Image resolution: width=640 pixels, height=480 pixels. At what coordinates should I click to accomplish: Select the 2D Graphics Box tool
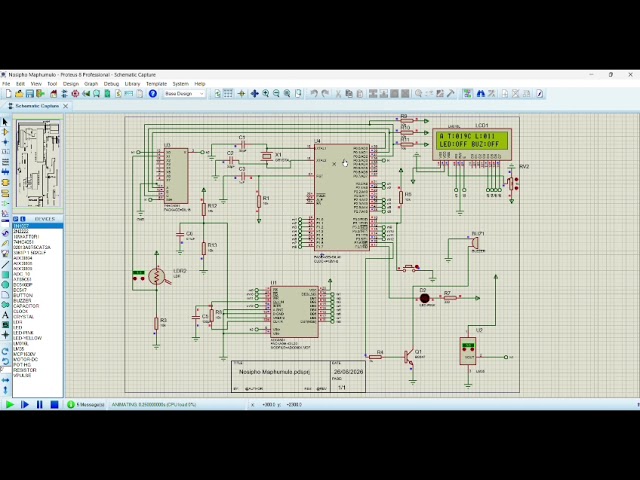(5, 275)
